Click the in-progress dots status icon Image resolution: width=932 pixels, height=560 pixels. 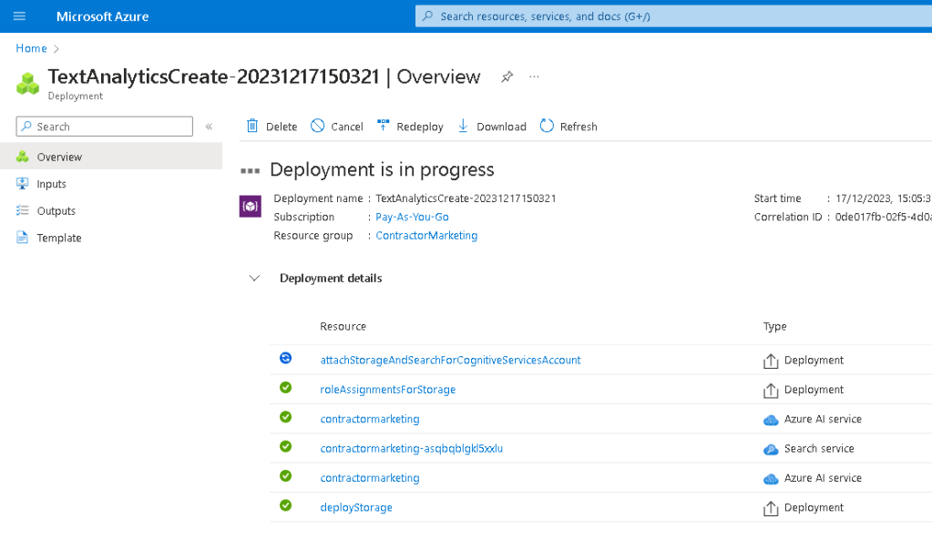[x=251, y=171]
